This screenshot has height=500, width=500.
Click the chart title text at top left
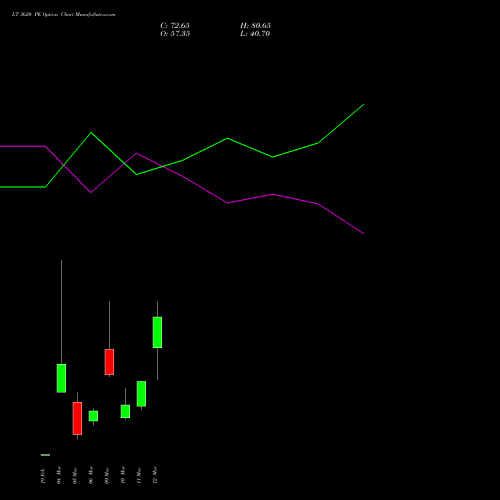(x=63, y=15)
